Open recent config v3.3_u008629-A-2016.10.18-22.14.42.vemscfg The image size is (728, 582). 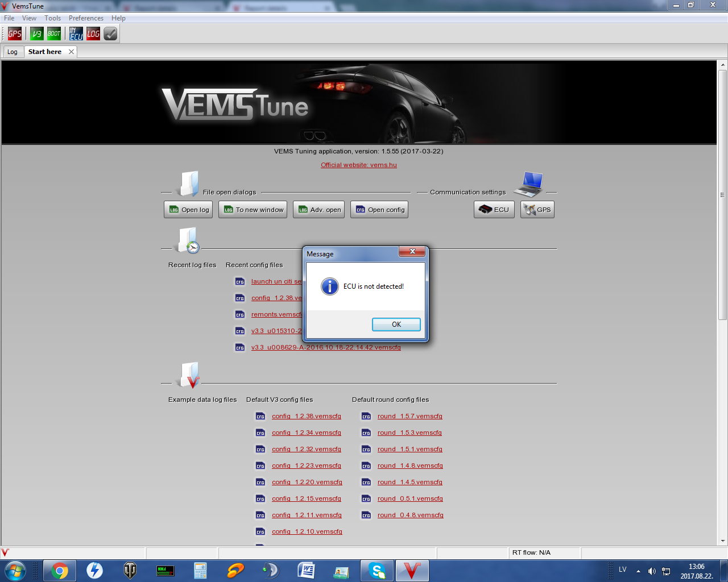[x=326, y=347]
